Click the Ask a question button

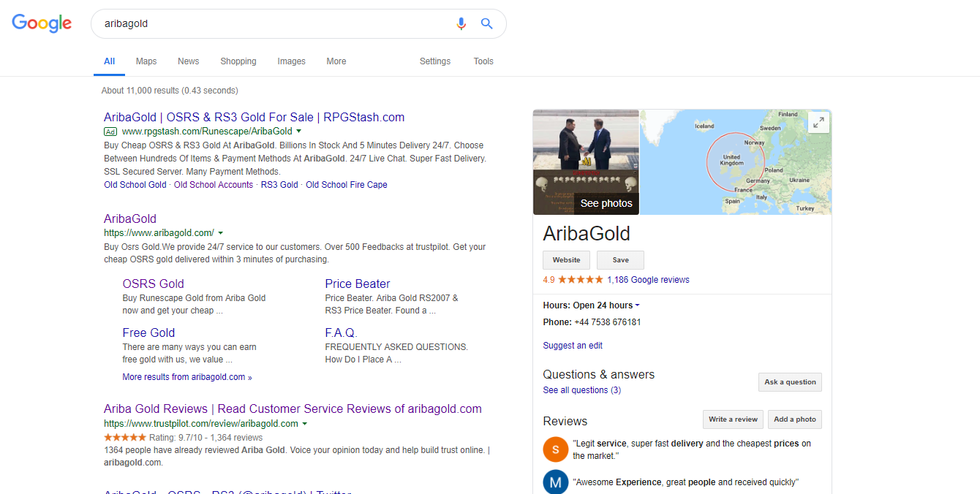790,382
